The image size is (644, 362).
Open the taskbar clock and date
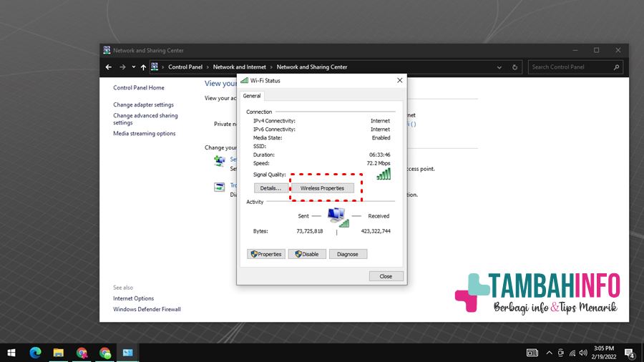click(x=604, y=353)
